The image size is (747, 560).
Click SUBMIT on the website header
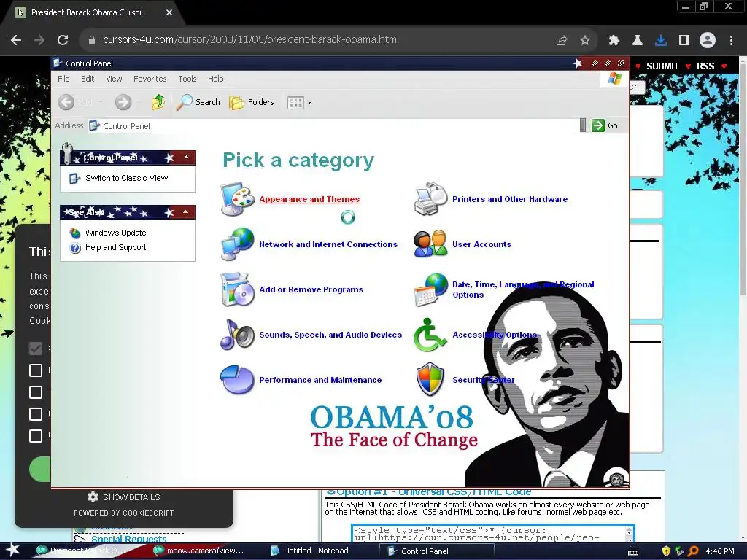point(662,66)
